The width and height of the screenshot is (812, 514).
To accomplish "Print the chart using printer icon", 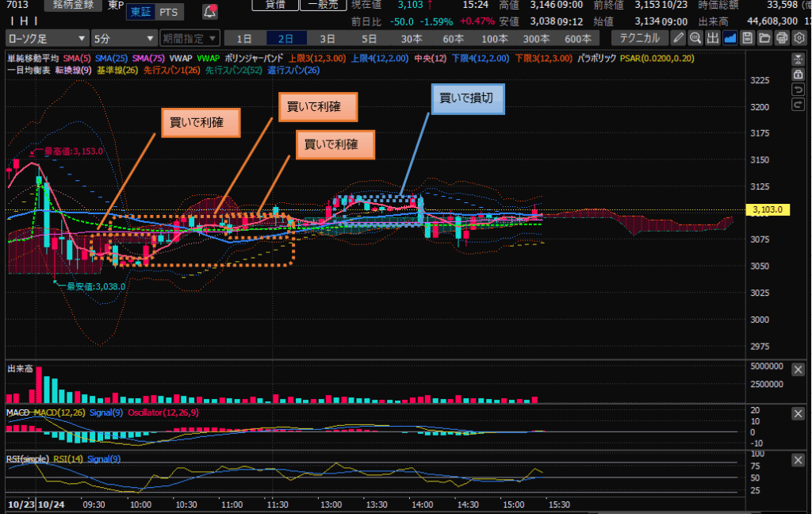I will (x=782, y=38).
